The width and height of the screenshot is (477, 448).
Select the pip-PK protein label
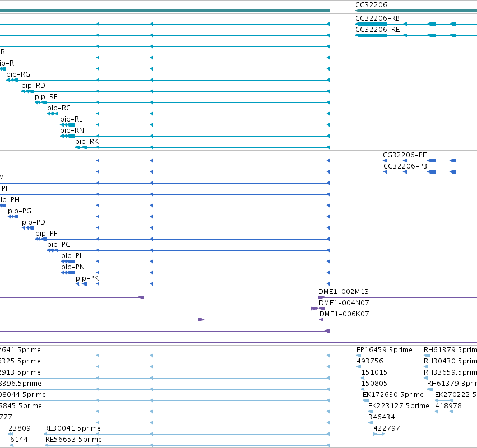87,278
